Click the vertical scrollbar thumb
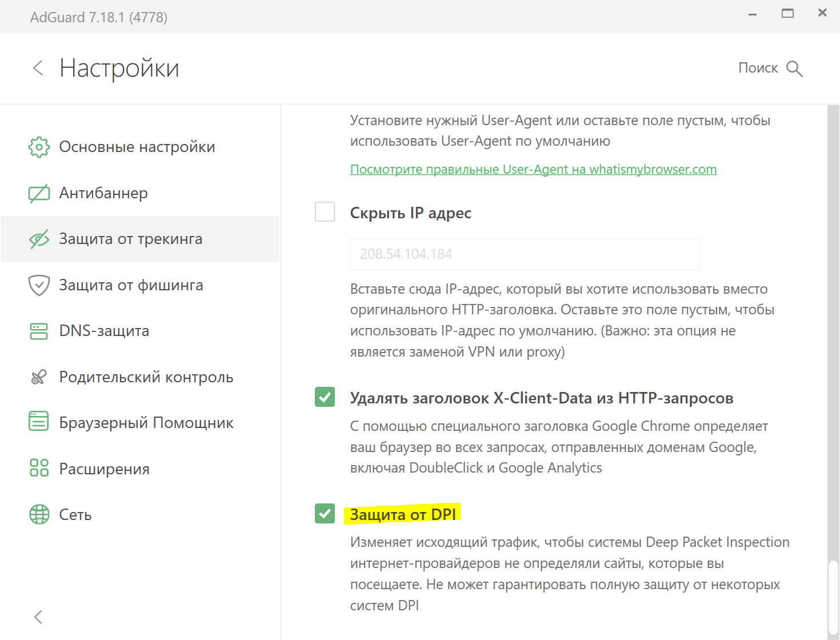This screenshot has height=640, width=840. 833,598
